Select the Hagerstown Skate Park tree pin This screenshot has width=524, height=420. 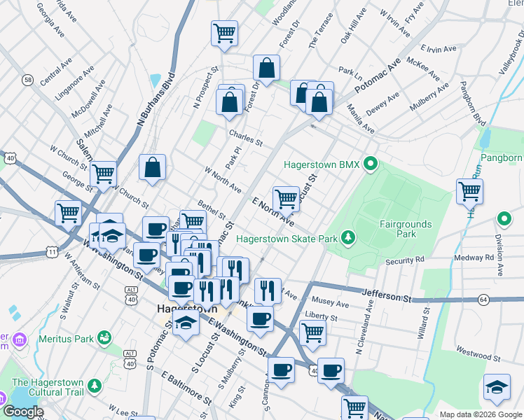coord(348,238)
